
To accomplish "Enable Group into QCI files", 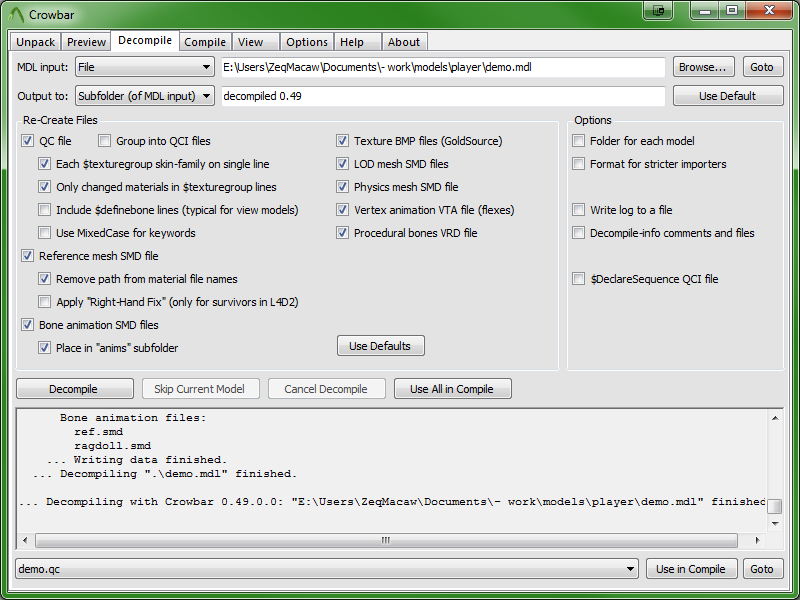I will click(104, 141).
